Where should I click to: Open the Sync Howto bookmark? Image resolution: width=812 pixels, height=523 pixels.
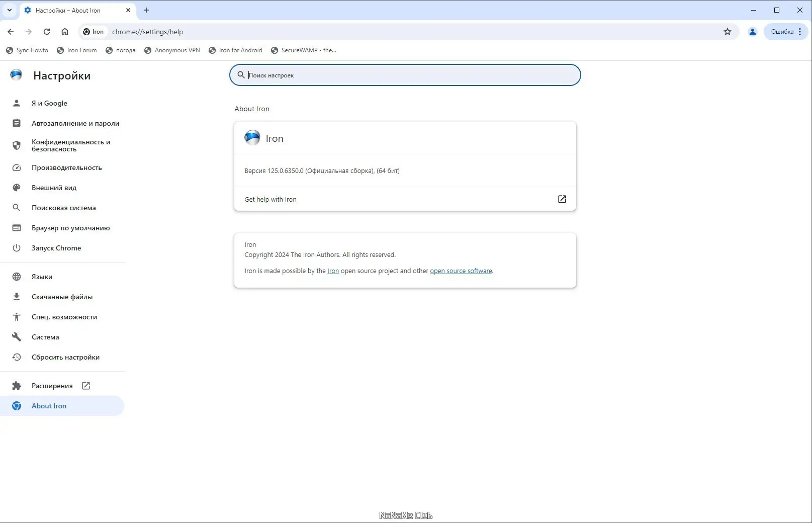(27, 50)
